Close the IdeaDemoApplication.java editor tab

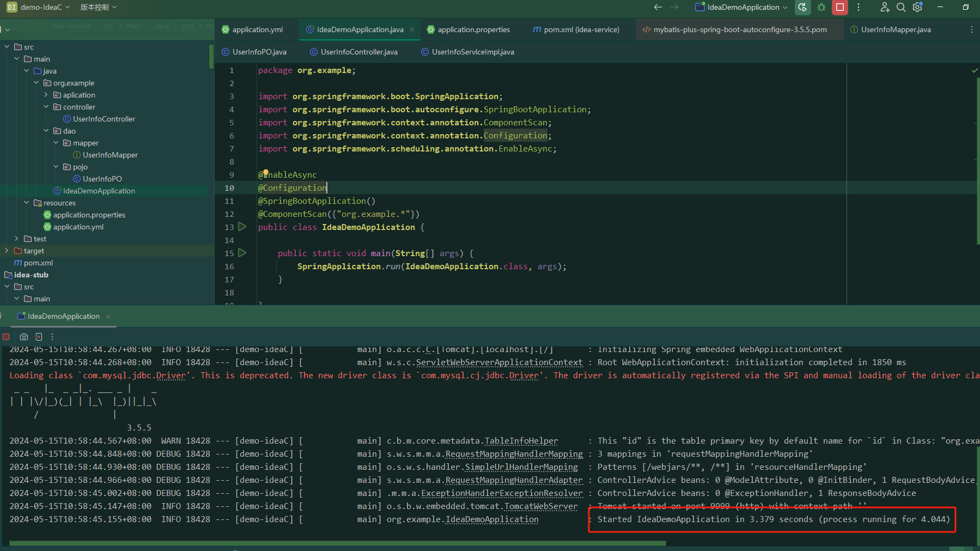[412, 29]
